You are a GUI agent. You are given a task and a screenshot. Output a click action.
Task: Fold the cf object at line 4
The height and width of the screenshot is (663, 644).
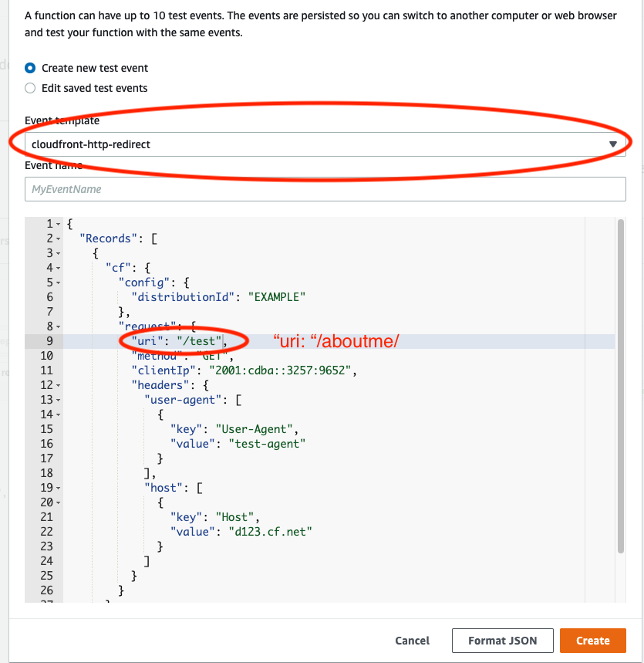[59, 268]
